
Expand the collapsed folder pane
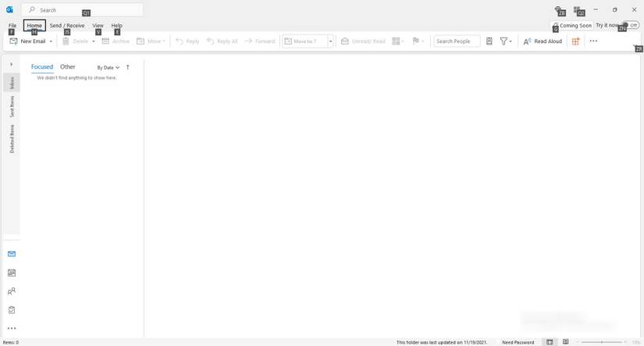pos(12,65)
